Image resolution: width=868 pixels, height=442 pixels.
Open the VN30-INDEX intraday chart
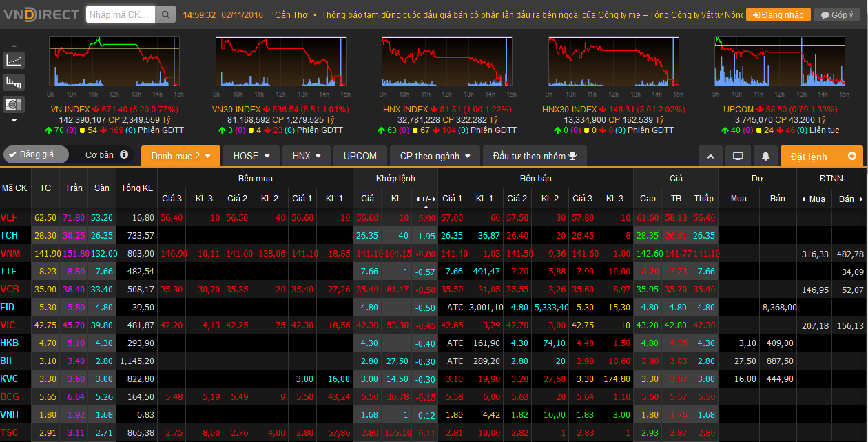(280, 62)
